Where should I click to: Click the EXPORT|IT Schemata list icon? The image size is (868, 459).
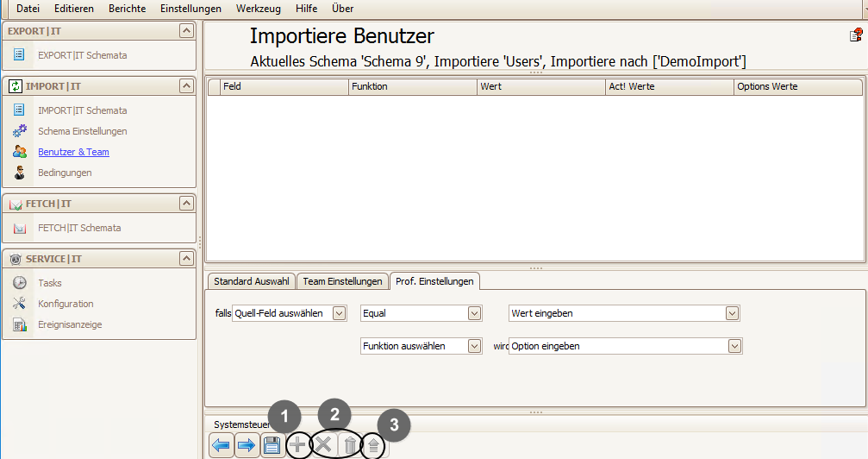tap(19, 54)
